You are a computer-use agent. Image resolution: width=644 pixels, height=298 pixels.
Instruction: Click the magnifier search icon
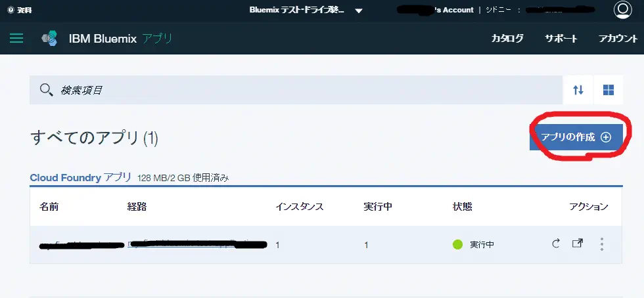[x=46, y=90]
